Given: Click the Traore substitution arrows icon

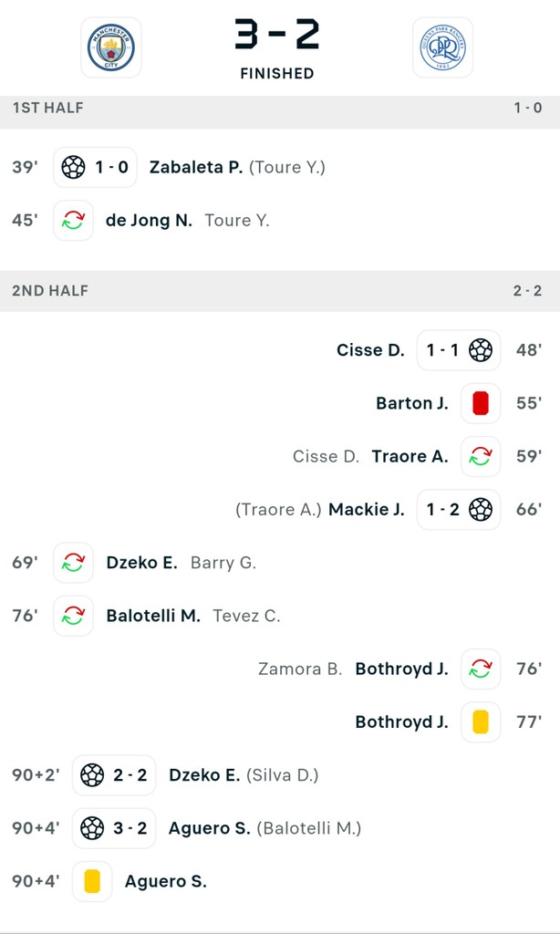Looking at the screenshot, I should coord(481,456).
